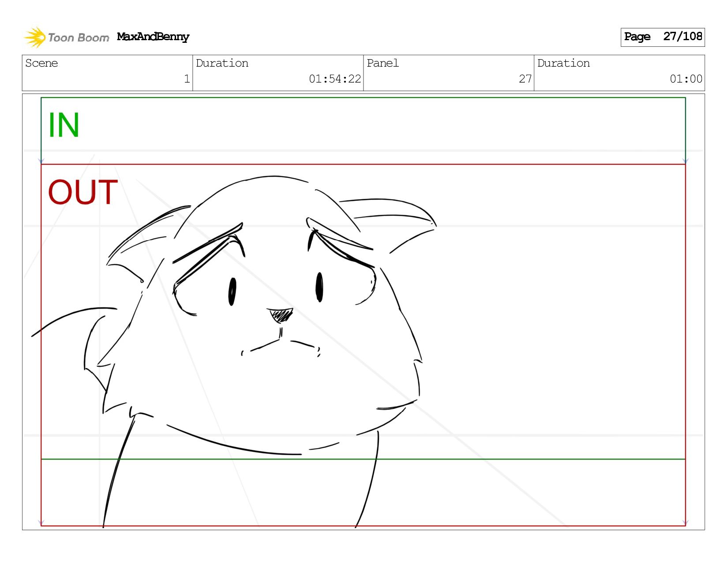Click the scene duration 01:54:22 value
Screen dimensions: 728x563
335,79
